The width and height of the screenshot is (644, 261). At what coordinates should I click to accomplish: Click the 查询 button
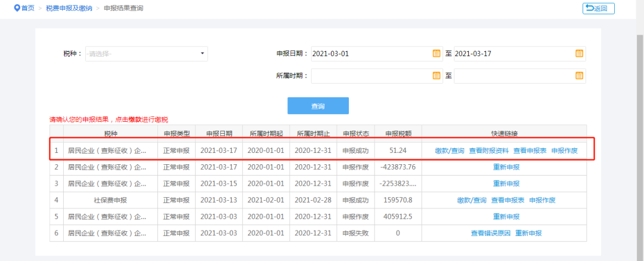point(318,106)
